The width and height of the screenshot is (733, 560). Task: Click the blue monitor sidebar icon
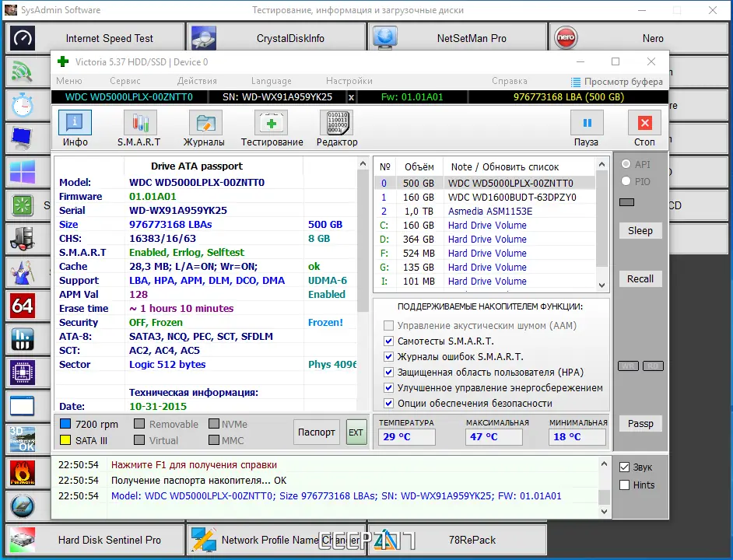click(22, 138)
